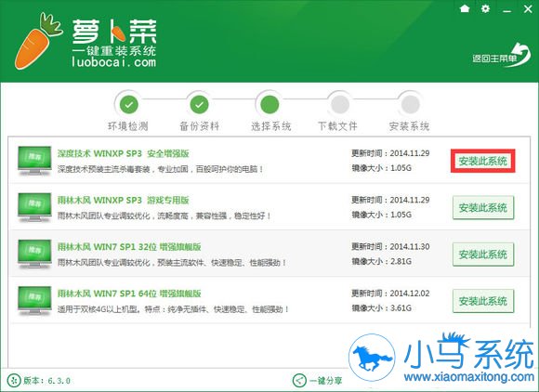
Task: Open the 雨林木风 WIN7 SP1 64位 title link
Action: point(129,294)
